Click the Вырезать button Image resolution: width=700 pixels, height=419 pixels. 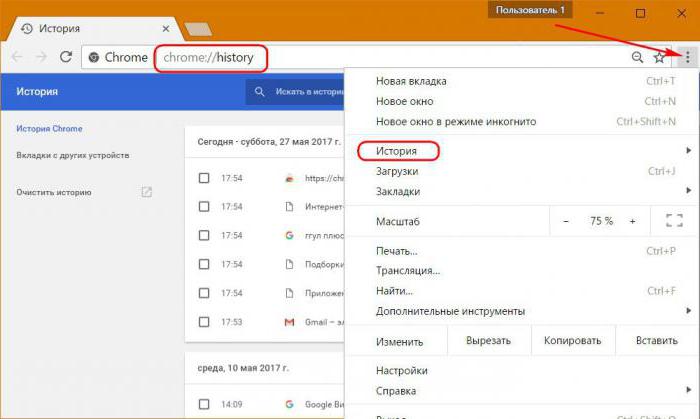[x=489, y=341]
